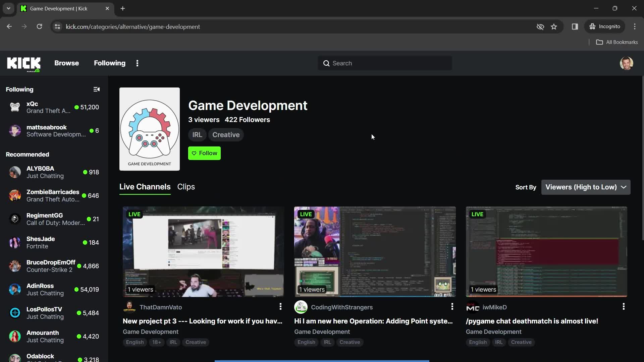Viewport: 644px width, 362px height.
Task: Open a new browser tab
Action: pos(123,8)
